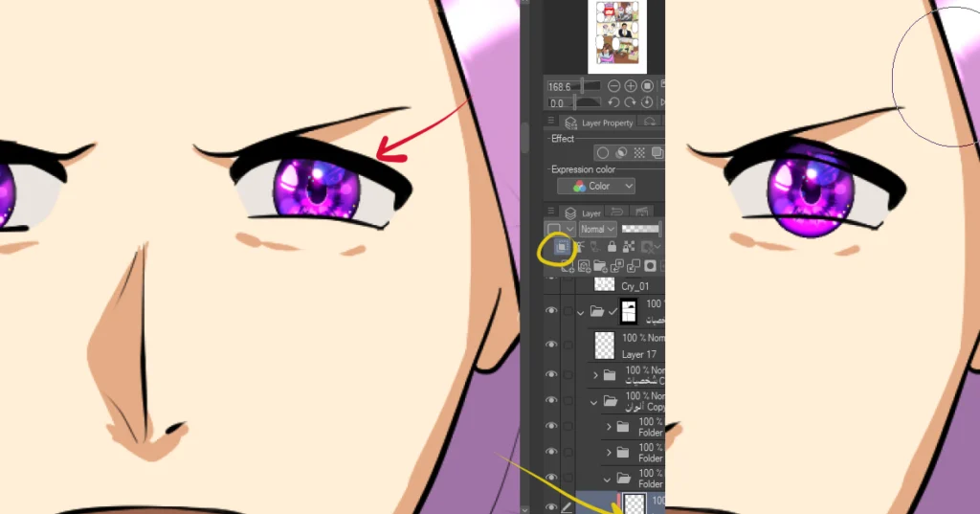Fit canvas to navigator view
This screenshot has width=980, height=514.
(x=648, y=86)
